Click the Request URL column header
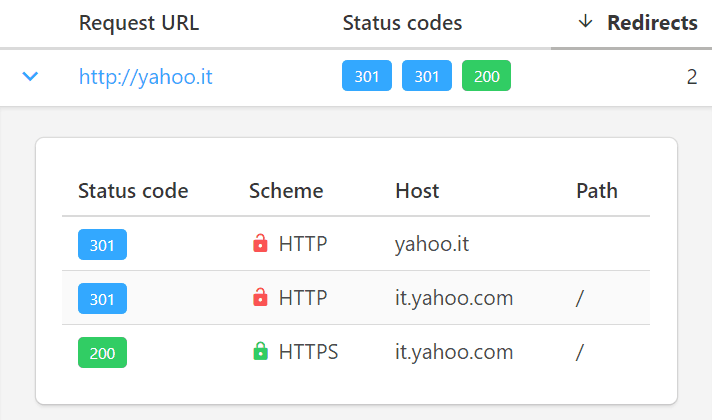 click(x=139, y=23)
